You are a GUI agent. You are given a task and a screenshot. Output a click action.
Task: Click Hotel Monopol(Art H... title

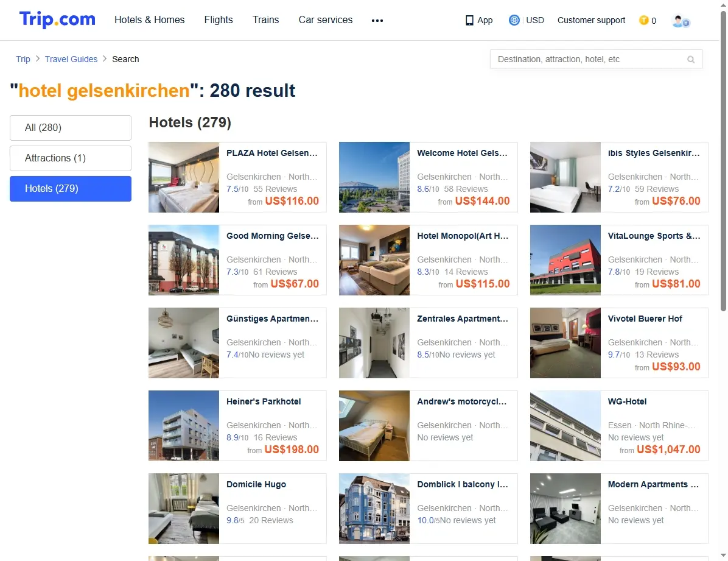[x=463, y=236]
